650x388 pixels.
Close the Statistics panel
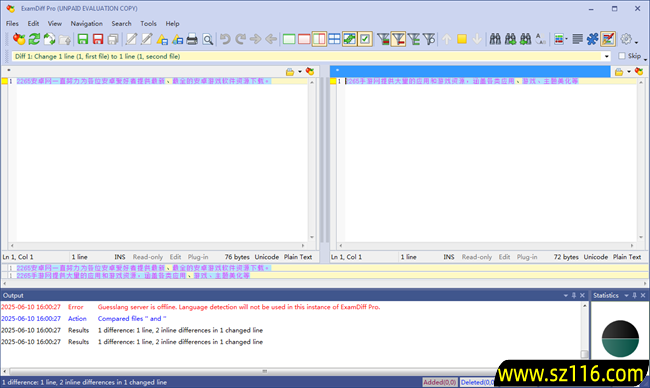click(x=643, y=296)
